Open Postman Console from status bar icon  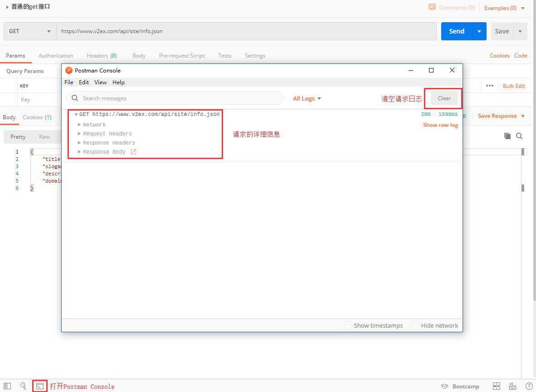pos(40,386)
